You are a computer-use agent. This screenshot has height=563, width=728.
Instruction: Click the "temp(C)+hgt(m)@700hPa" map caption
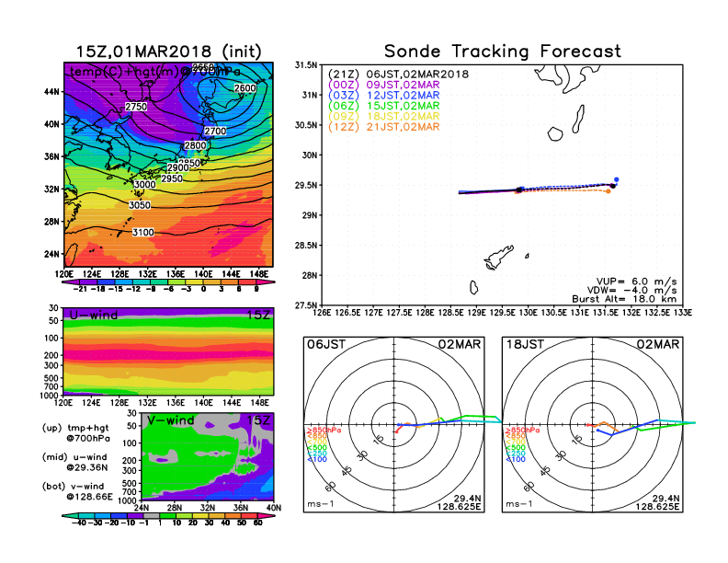coord(155,72)
